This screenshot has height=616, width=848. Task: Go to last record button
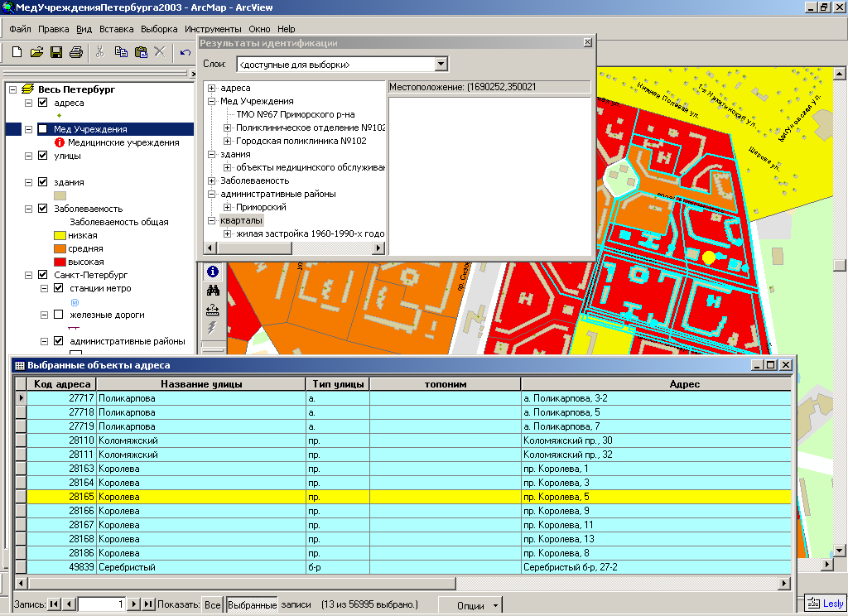tap(148, 604)
